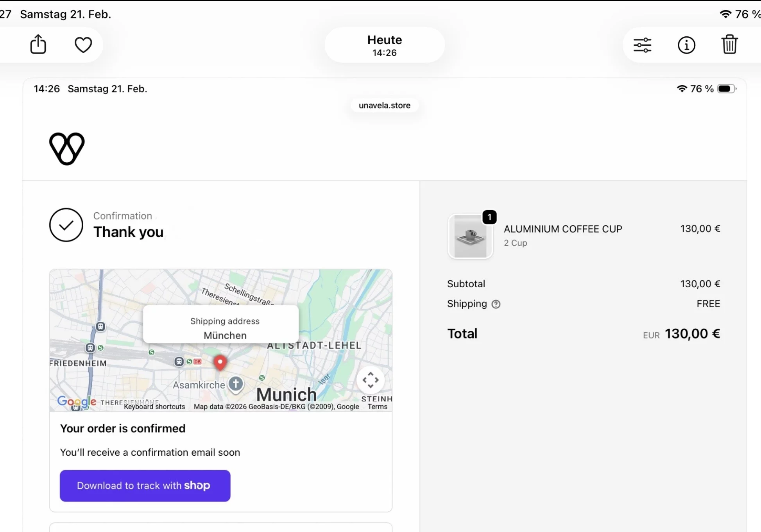Screen dimensions: 761x532
Task: Click the Munich city label on the map
Action: pos(286,394)
